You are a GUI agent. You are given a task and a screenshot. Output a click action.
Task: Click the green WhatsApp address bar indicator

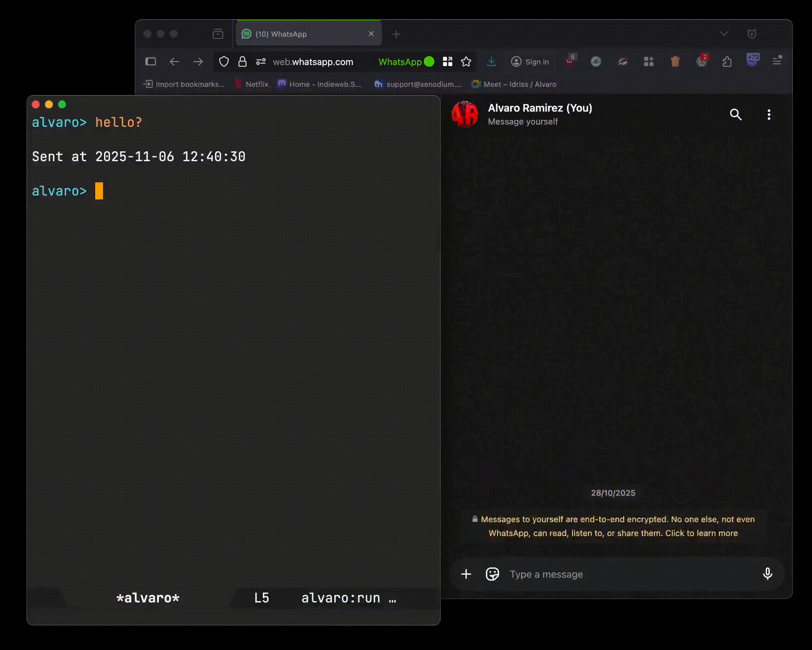(406, 62)
